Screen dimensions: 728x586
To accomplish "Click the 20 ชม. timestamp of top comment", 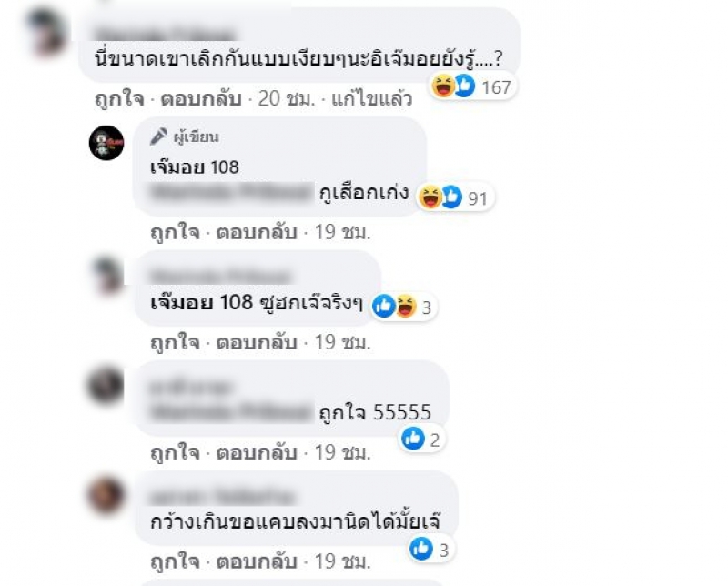I will coord(287,99).
